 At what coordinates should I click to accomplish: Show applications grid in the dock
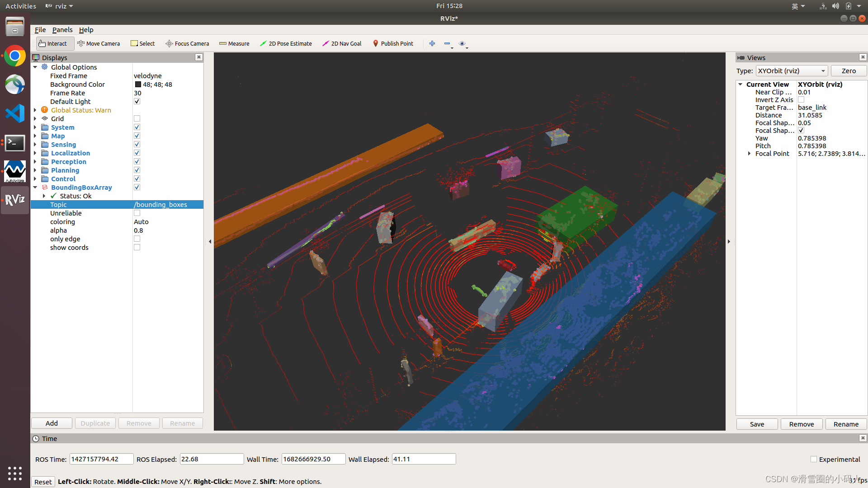coord(15,473)
